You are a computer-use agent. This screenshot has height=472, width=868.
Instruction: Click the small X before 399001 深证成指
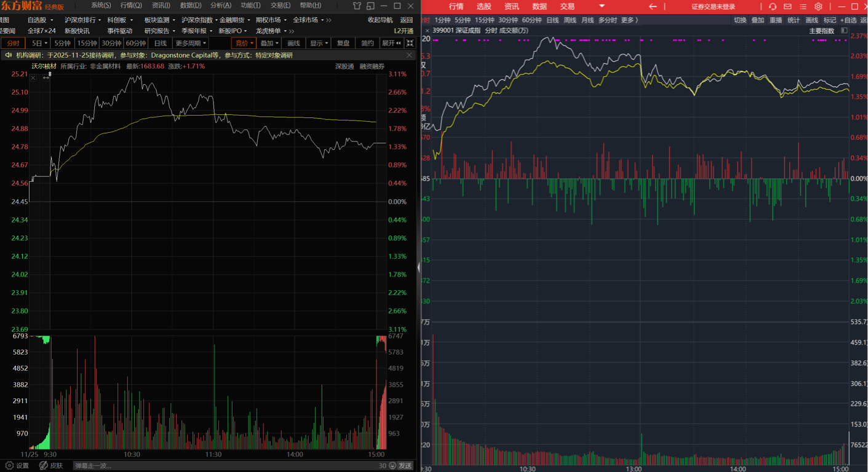[428, 30]
